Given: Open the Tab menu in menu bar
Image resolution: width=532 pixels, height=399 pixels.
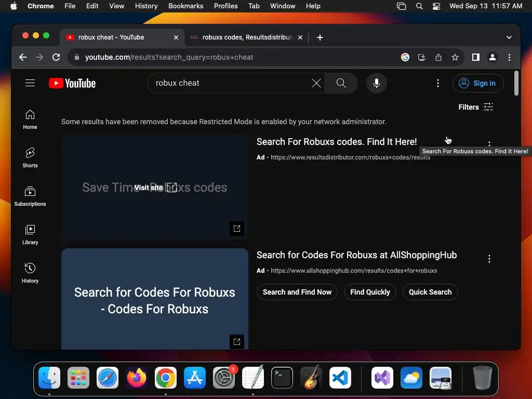Looking at the screenshot, I should pos(254,6).
